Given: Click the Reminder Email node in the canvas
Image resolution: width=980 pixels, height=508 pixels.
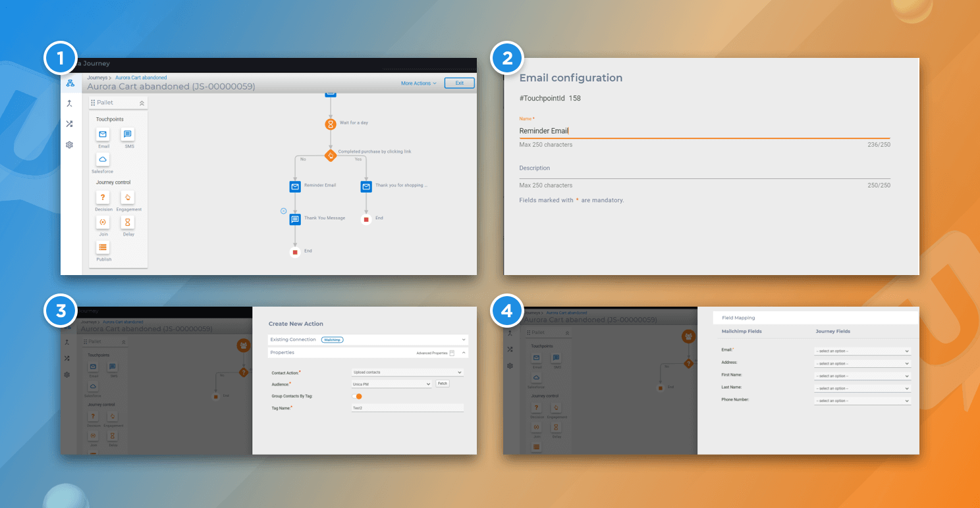Looking at the screenshot, I should (295, 186).
